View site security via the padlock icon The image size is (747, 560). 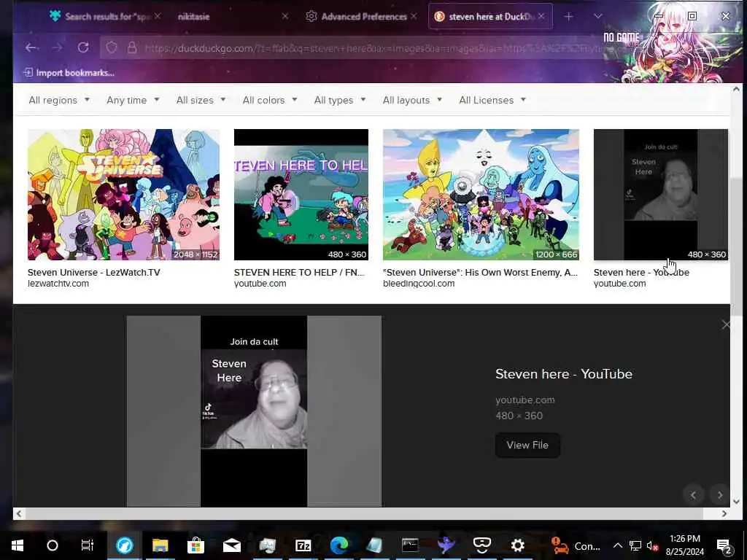pos(132,47)
